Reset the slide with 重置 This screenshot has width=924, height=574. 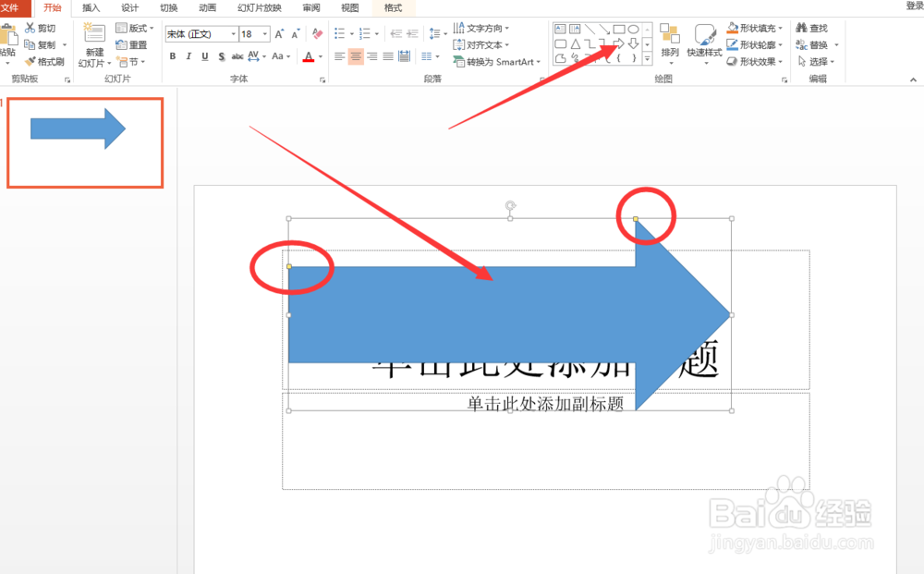131,44
